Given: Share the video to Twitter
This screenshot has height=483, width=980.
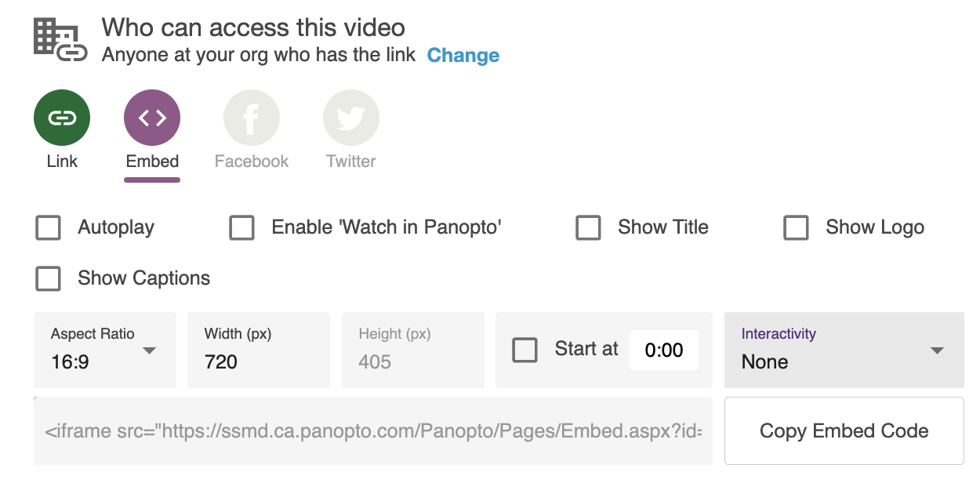Looking at the screenshot, I should tap(350, 117).
